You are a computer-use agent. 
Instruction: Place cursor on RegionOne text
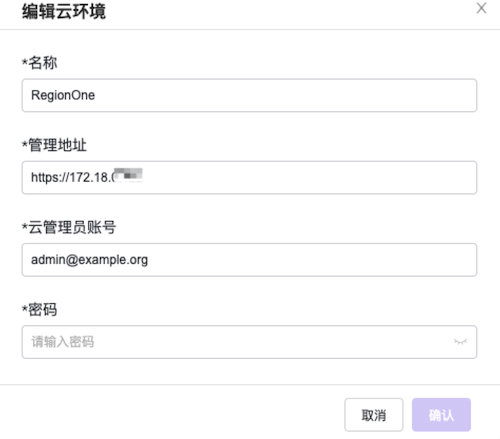63,95
